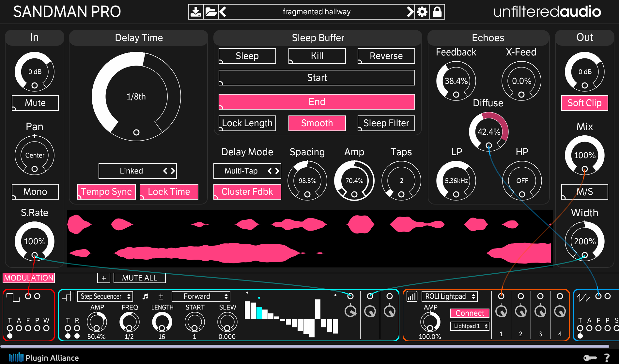619x364 pixels.
Task: Click the Lightpad output port 4
Action: [x=560, y=296]
